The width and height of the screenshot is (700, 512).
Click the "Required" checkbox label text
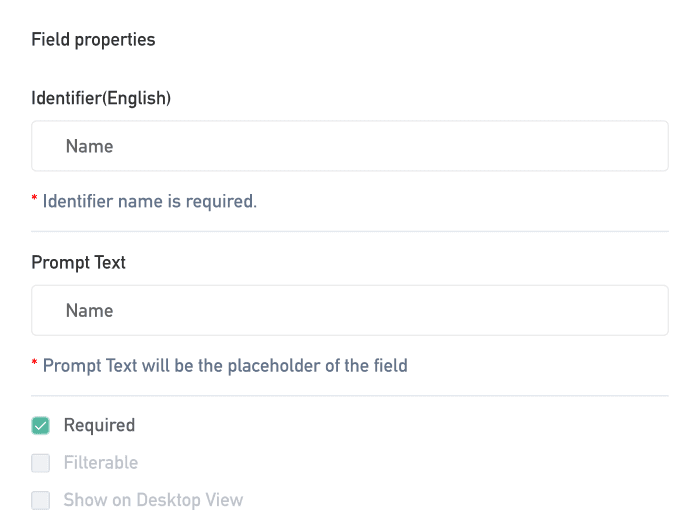pos(99,425)
